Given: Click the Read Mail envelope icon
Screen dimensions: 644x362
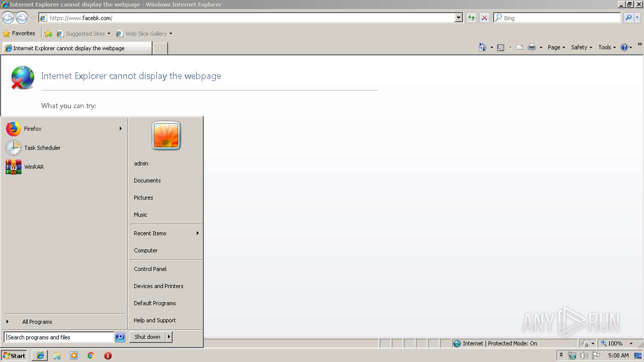Looking at the screenshot, I should 520,47.
